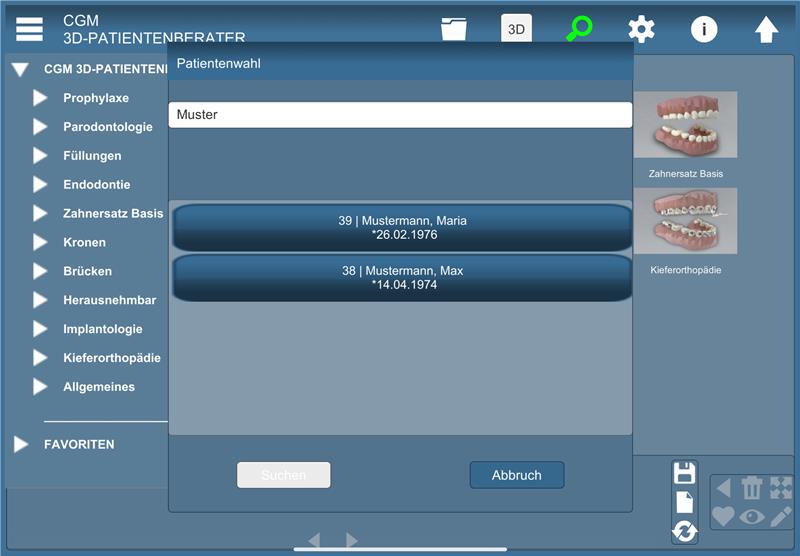Click the heart favorite icon
The image size is (800, 556).
click(723, 516)
